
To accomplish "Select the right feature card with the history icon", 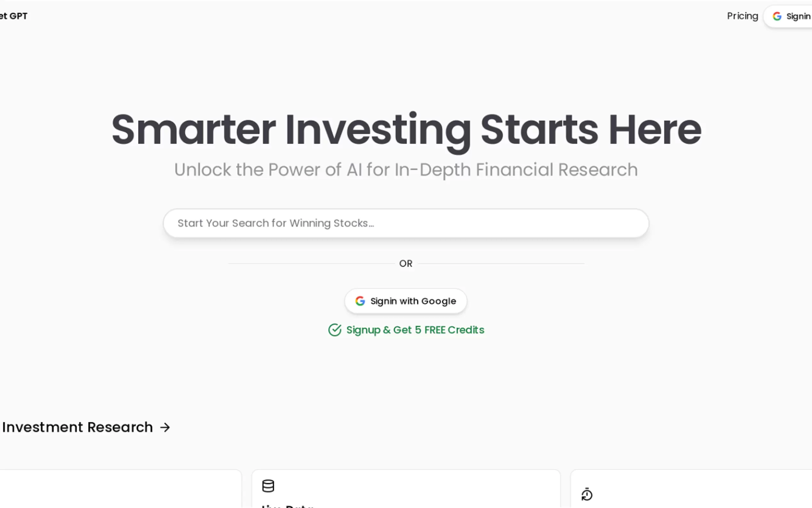I will point(691,490).
